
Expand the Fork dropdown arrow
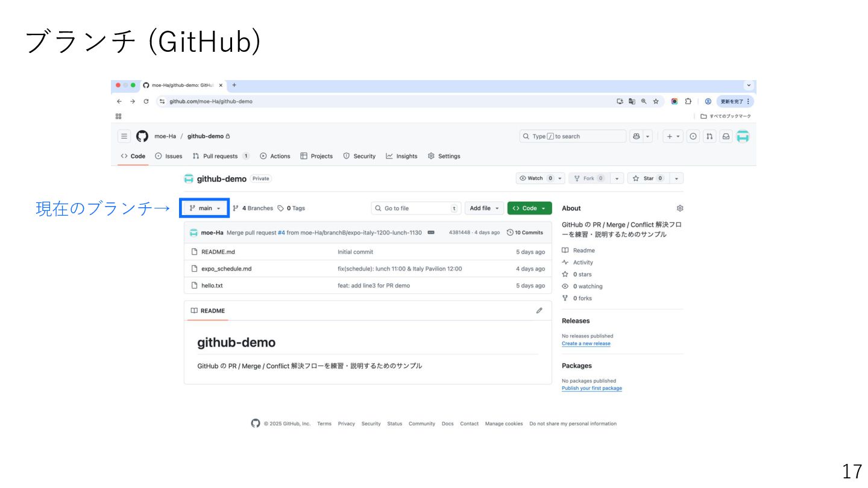pyautogui.click(x=617, y=178)
